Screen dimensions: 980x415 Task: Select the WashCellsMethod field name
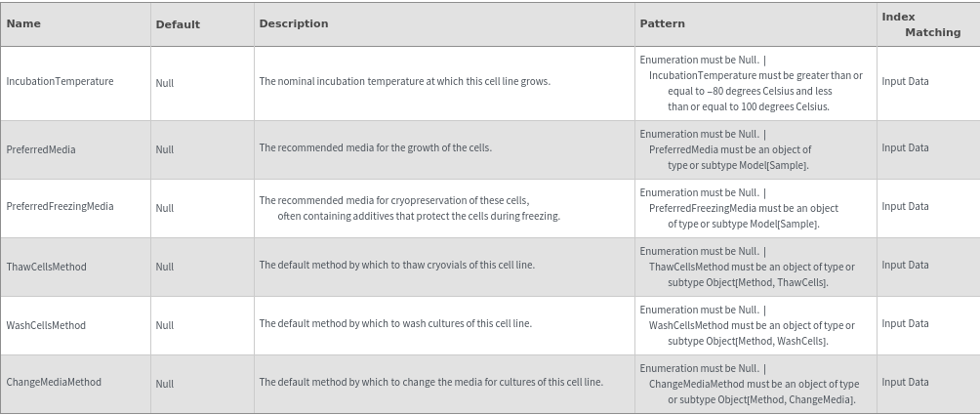46,325
